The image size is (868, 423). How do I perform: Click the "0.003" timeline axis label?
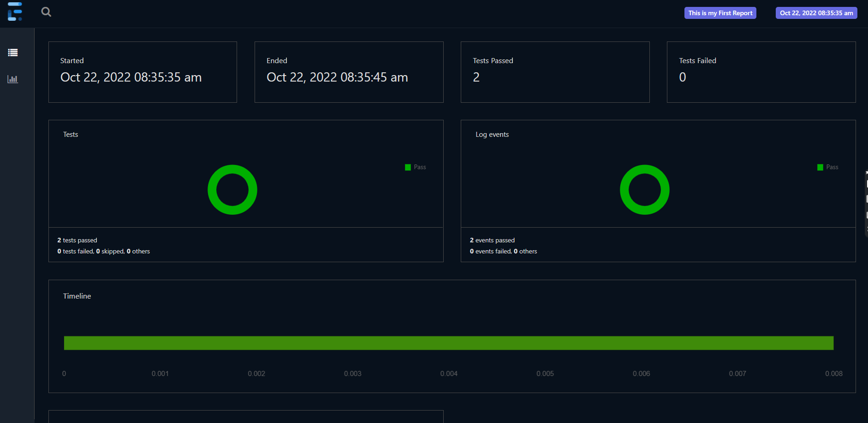tap(353, 374)
